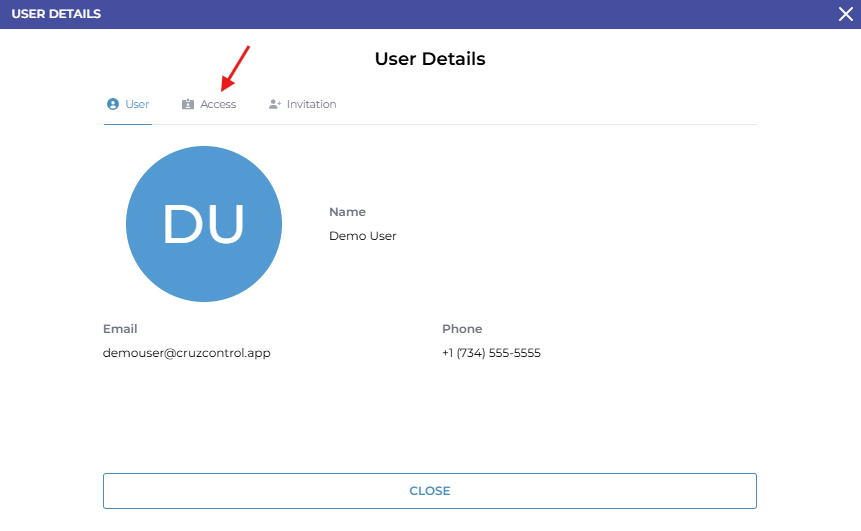Click the USER DETAILS title bar text
Screen dimensions: 861x531
[56, 14]
